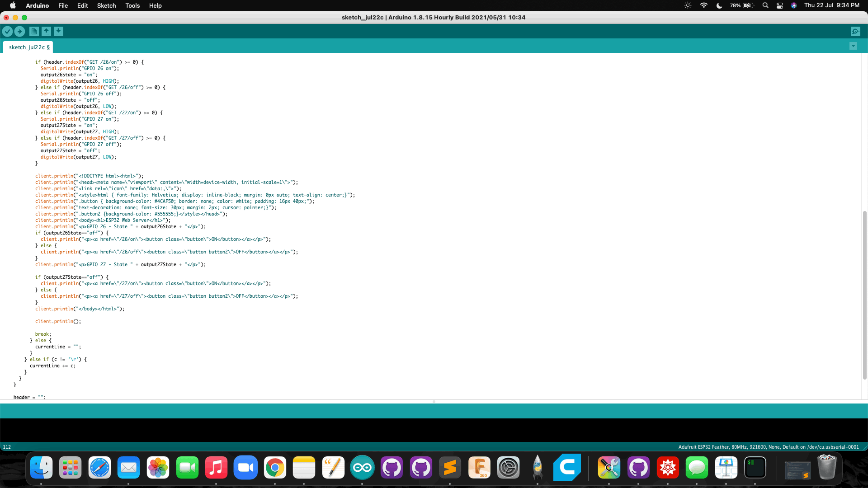The width and height of the screenshot is (868, 488).
Task: Click the battery status indicator
Action: [742, 5]
